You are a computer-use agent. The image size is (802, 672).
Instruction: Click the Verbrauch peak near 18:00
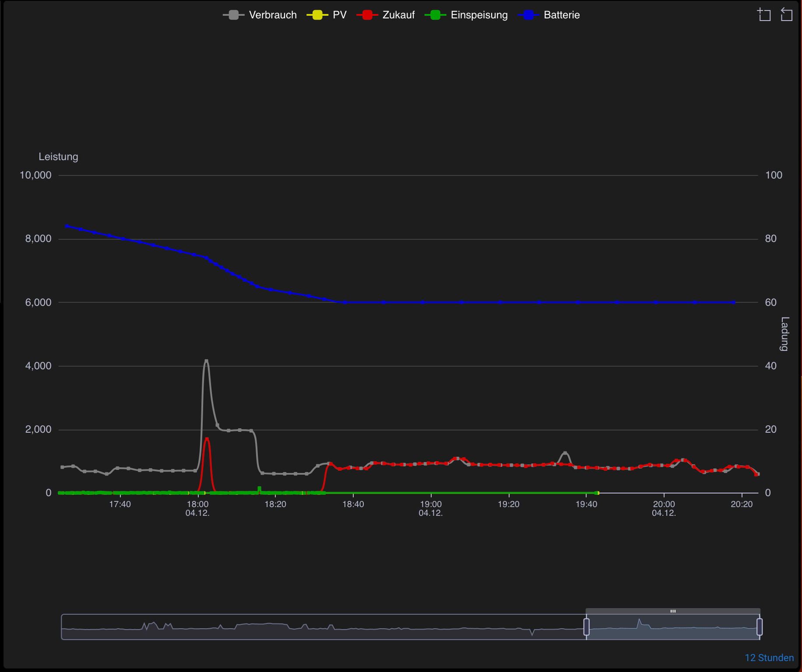[x=207, y=361]
